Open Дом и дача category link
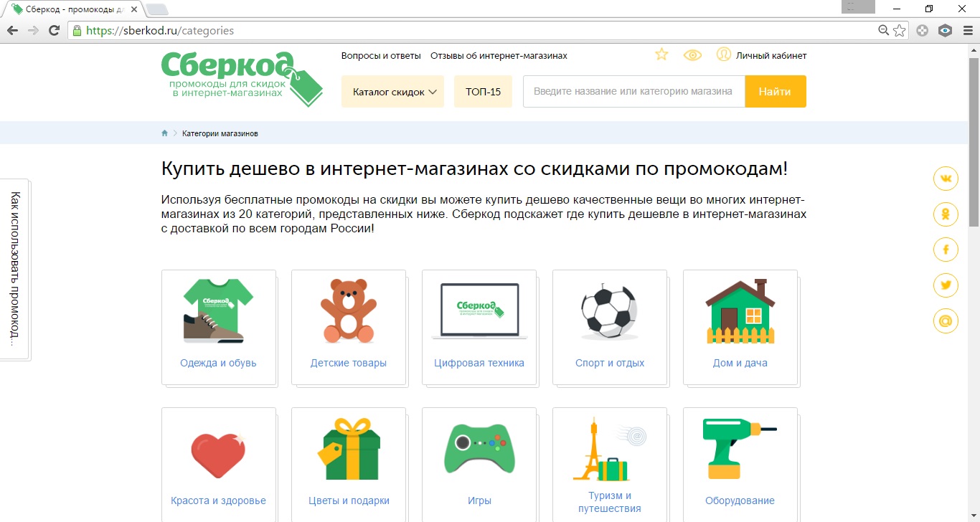This screenshot has width=980, height=522. (x=740, y=363)
